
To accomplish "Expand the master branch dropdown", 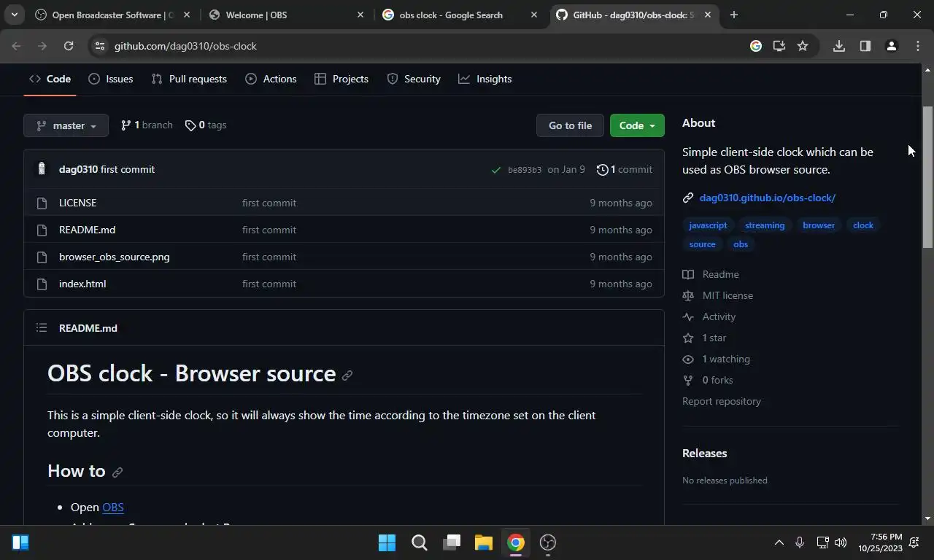I will pyautogui.click(x=66, y=125).
